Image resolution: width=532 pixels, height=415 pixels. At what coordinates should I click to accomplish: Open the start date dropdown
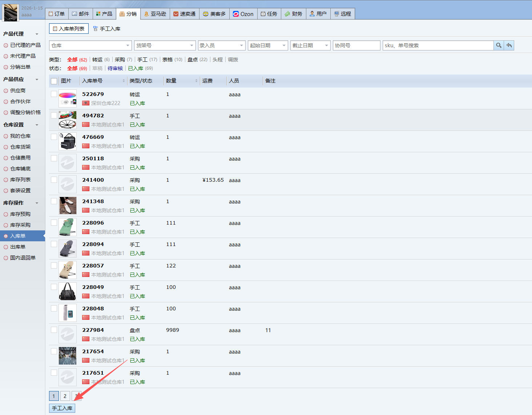coord(267,45)
